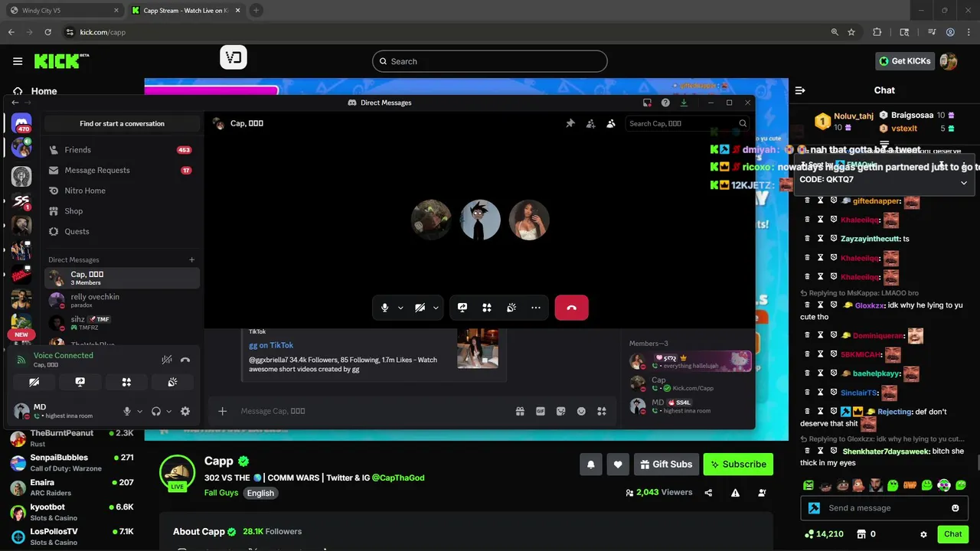Screen dimensions: 980x551
Task: Click Gift Subs button
Action: [x=666, y=465]
